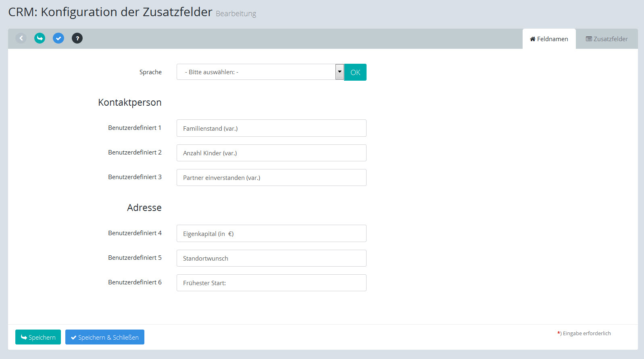Screen dimensions: 644x359
Task: Click the Kontaktperson section heading
Action: 129,102
